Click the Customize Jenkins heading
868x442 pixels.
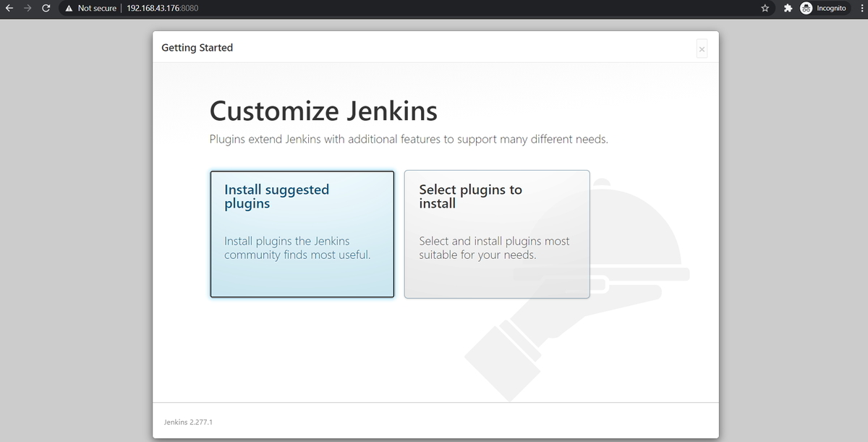tap(323, 111)
